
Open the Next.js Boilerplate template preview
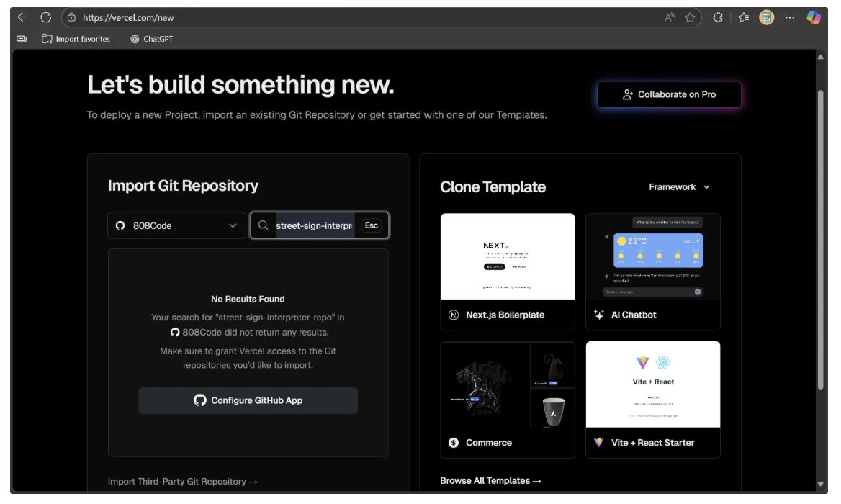[508, 256]
